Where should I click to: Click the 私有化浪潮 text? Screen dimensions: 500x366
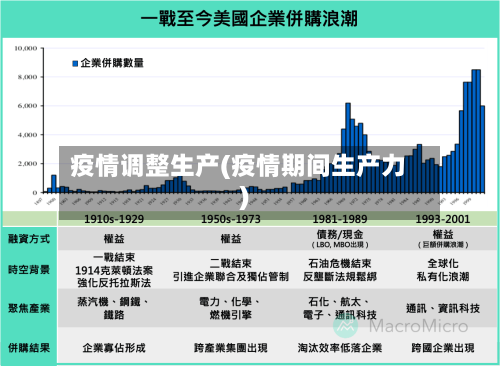point(443,276)
